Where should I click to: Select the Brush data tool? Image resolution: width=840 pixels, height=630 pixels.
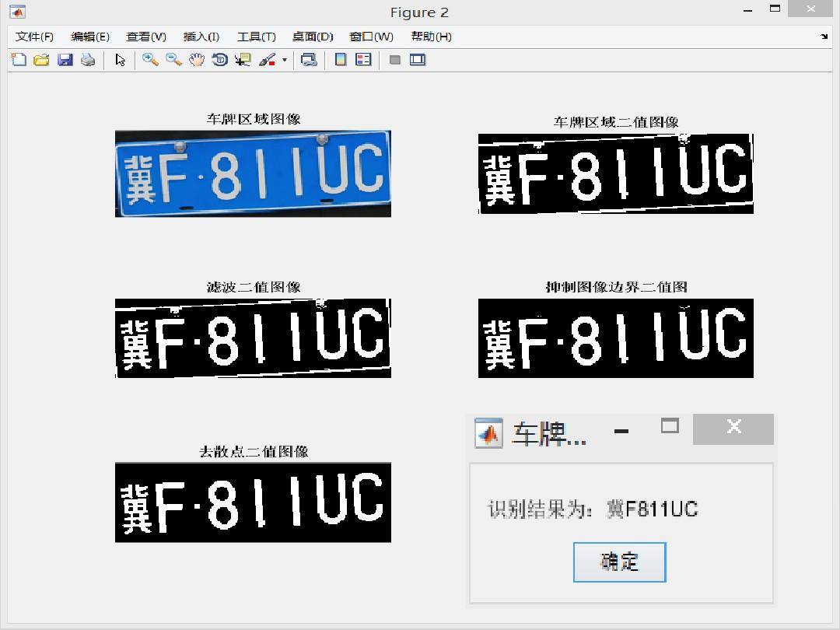(267, 59)
